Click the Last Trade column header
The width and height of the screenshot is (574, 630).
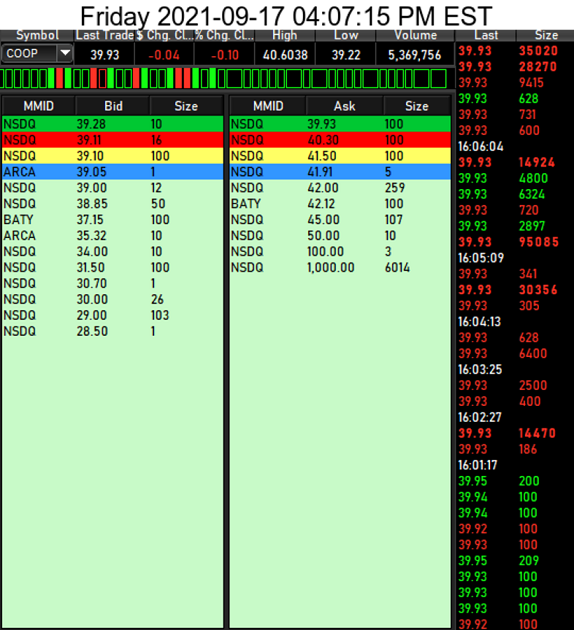click(104, 35)
